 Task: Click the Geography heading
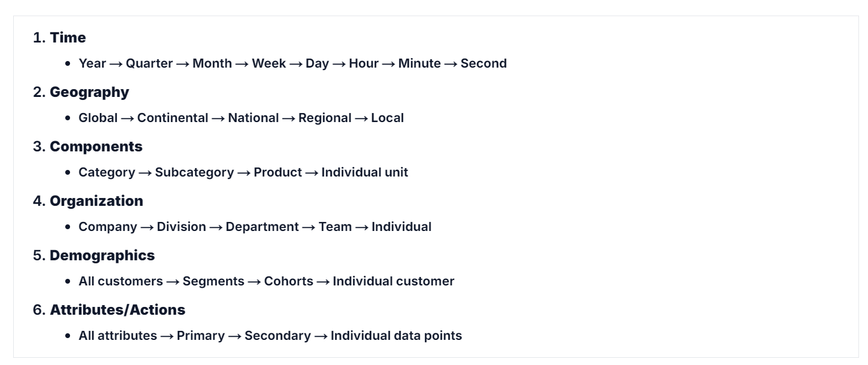pos(89,92)
